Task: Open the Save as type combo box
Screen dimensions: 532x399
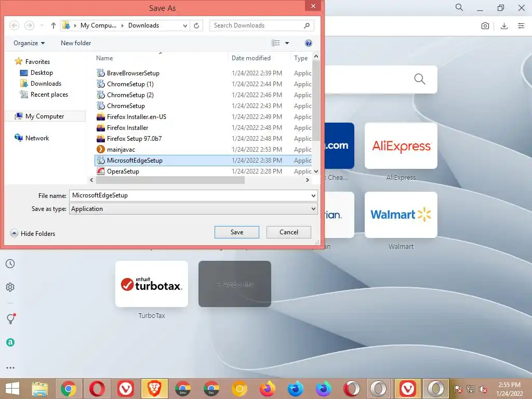Action: tap(193, 209)
